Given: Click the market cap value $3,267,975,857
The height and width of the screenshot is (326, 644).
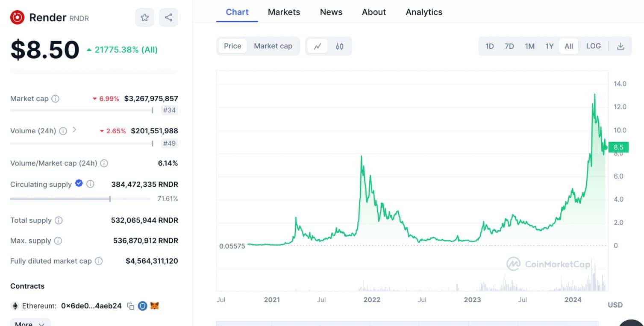Looking at the screenshot, I should click(151, 99).
